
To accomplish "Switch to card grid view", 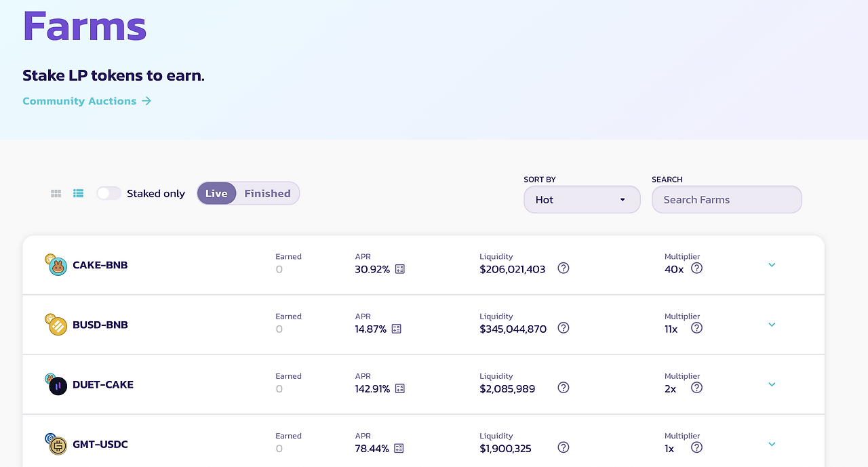I will 56,193.
